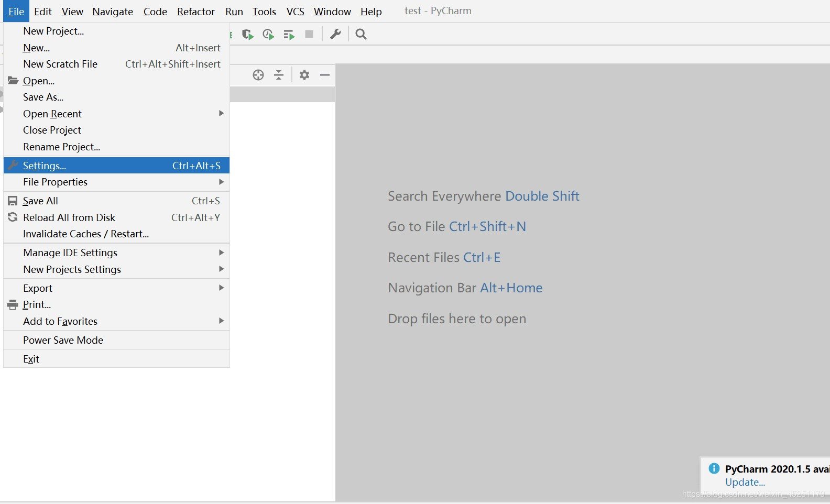Click the printer icon beside Print...
This screenshot has width=830, height=504.
coord(13,304)
